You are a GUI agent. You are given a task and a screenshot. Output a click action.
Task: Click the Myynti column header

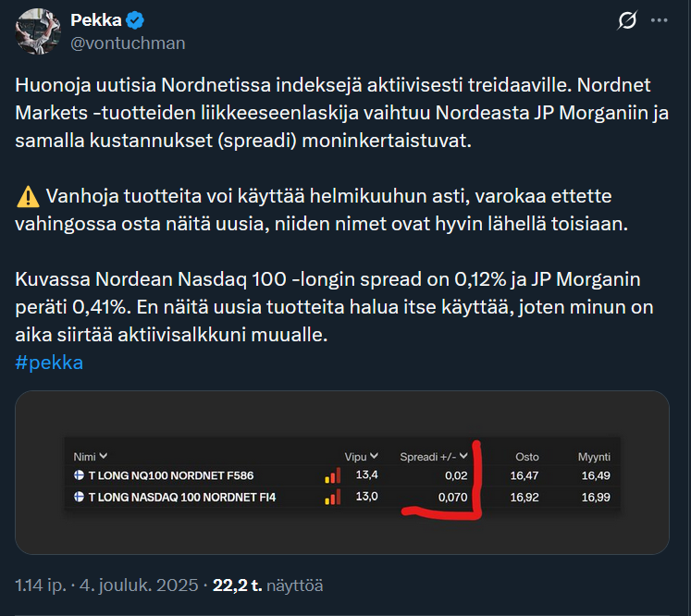point(594,457)
